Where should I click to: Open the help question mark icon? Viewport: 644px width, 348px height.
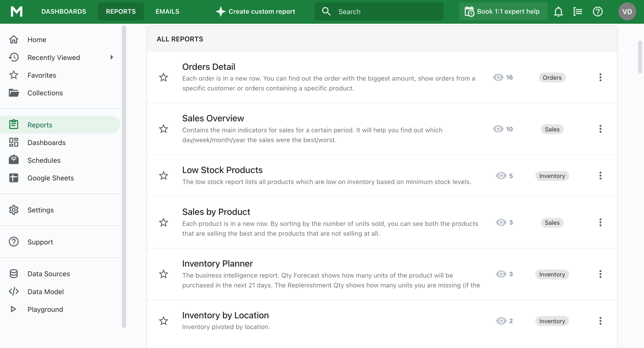(597, 12)
